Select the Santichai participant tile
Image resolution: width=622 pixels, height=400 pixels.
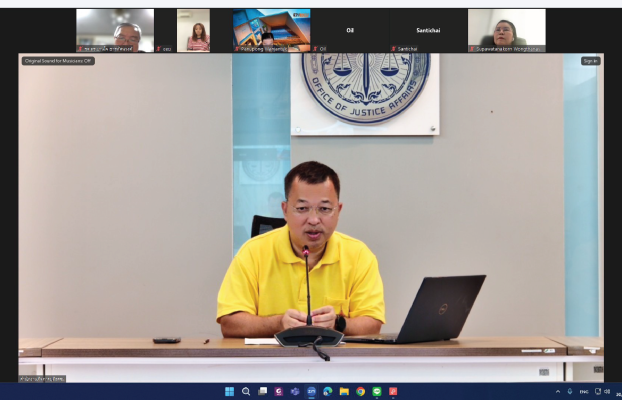[x=428, y=30]
